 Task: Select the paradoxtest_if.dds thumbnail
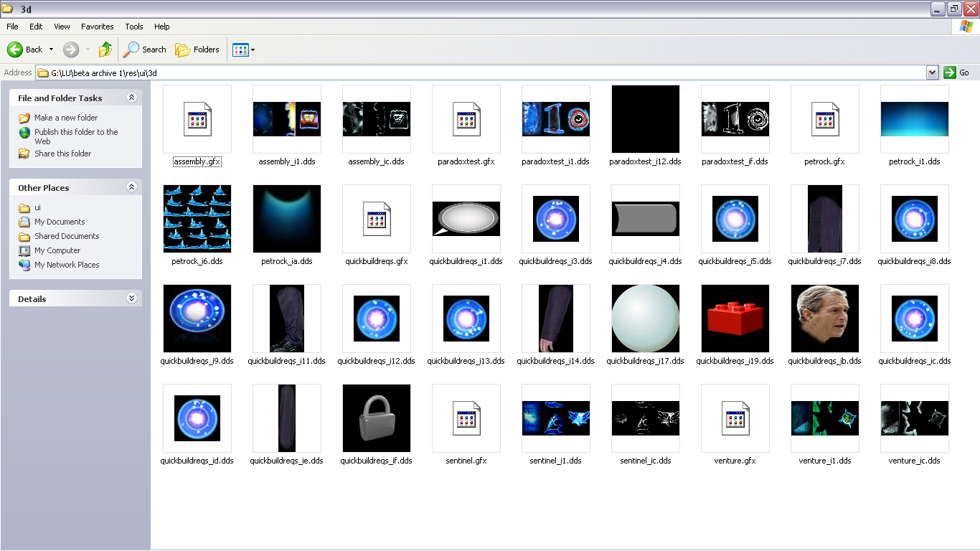pyautogui.click(x=735, y=119)
